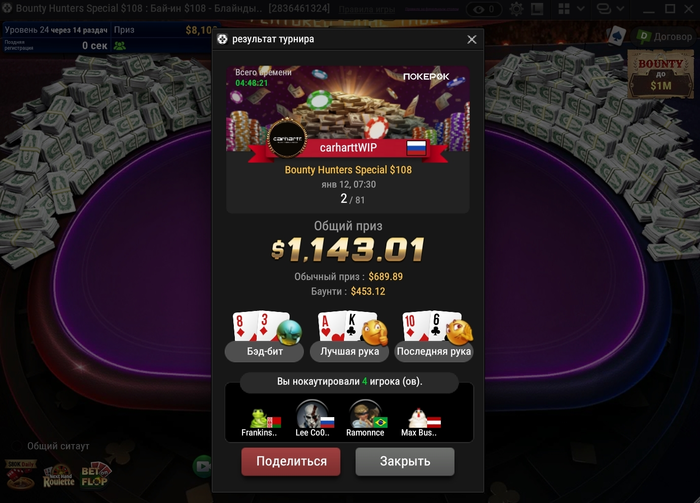Select the Лучшая рука hand card
Viewport: 700px width, 503px height.
pos(350,337)
